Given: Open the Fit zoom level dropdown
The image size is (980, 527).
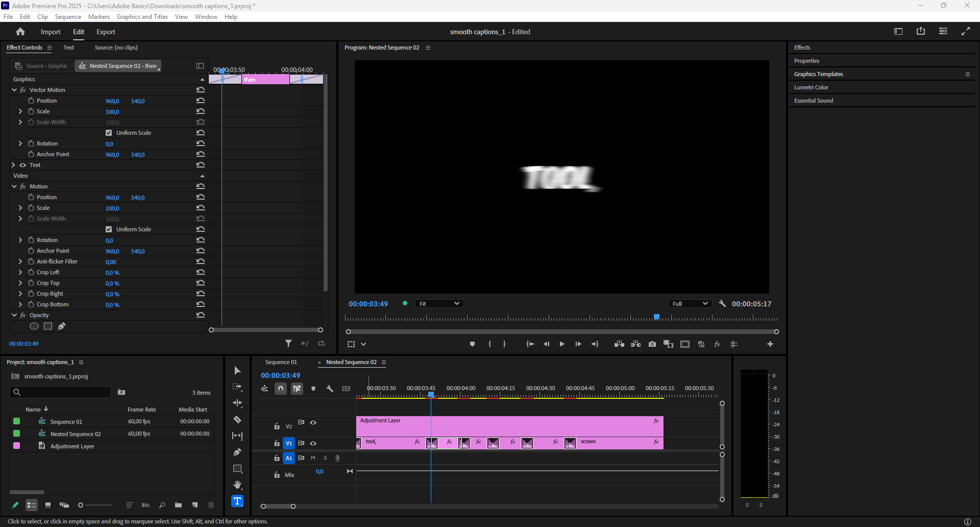Looking at the screenshot, I should [x=439, y=304].
